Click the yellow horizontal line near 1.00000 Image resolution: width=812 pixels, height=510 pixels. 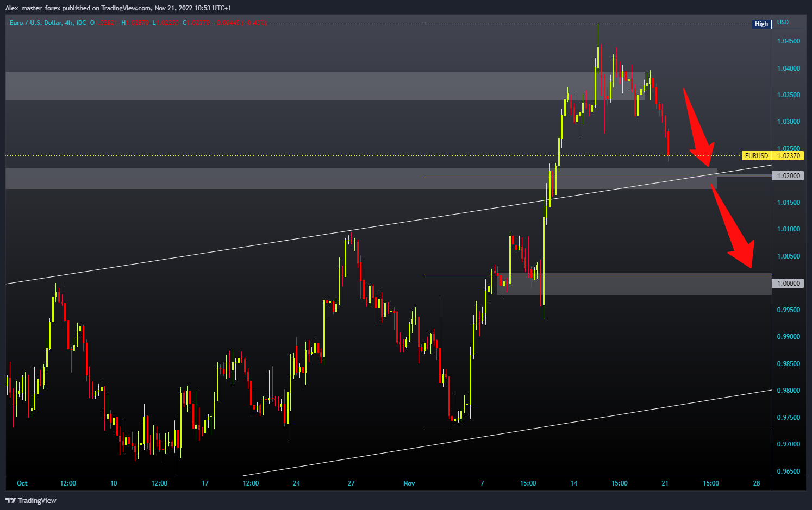pos(598,274)
